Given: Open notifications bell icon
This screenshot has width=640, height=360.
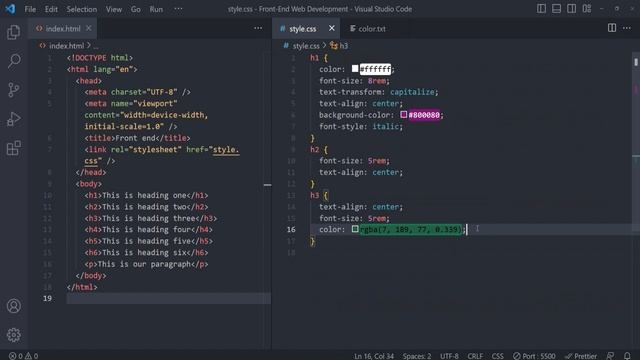Looking at the screenshot, I should (x=627, y=356).
